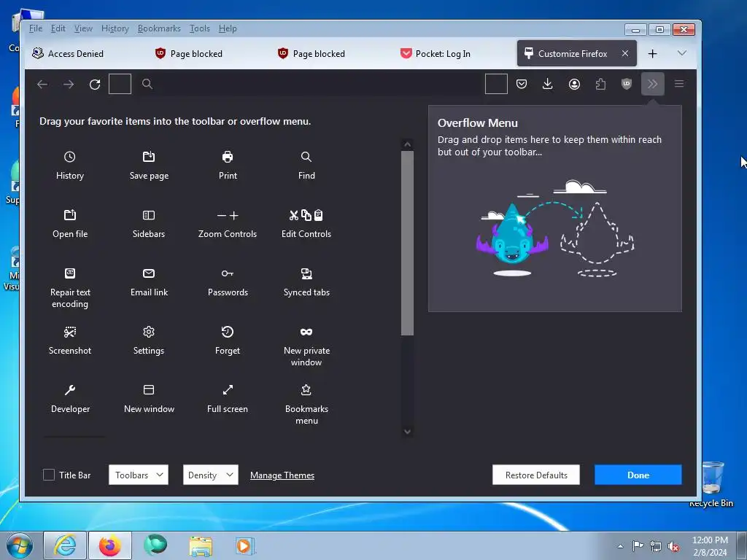
Task: Open the File menu
Action: point(36,28)
